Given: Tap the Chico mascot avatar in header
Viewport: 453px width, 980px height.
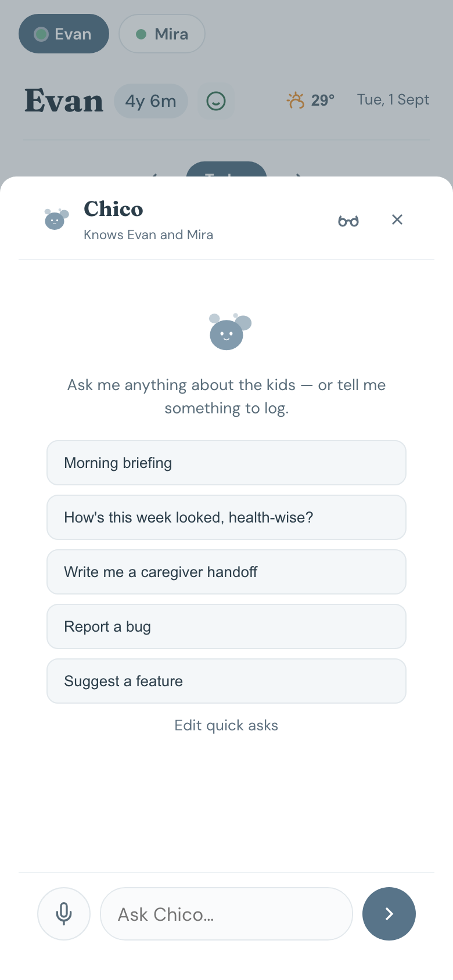Looking at the screenshot, I should (x=56, y=219).
